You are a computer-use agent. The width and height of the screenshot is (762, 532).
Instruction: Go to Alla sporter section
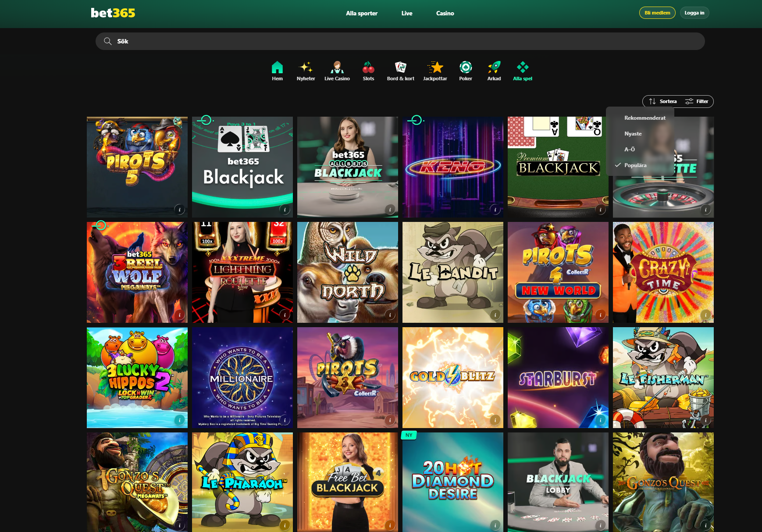[362, 13]
